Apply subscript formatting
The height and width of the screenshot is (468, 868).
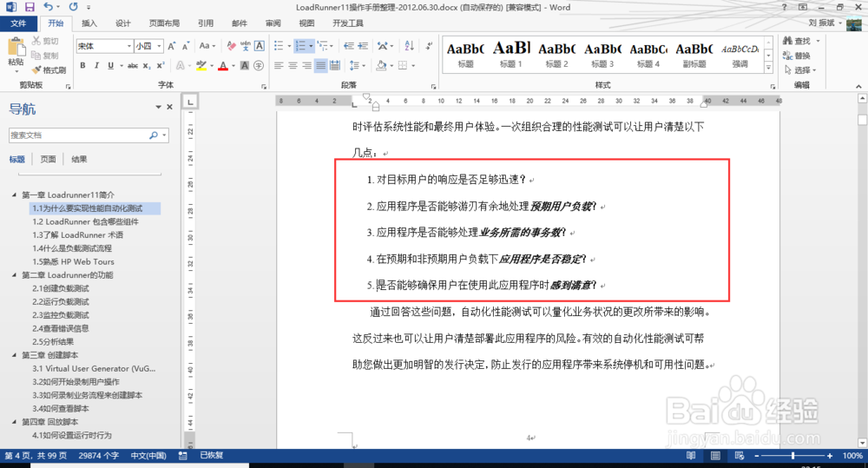147,65
